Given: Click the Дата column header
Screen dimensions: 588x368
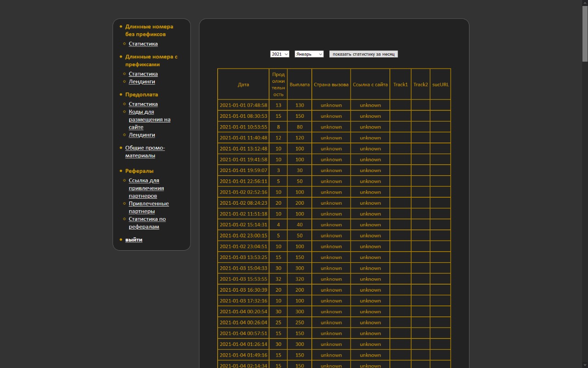Looking at the screenshot, I should [243, 85].
